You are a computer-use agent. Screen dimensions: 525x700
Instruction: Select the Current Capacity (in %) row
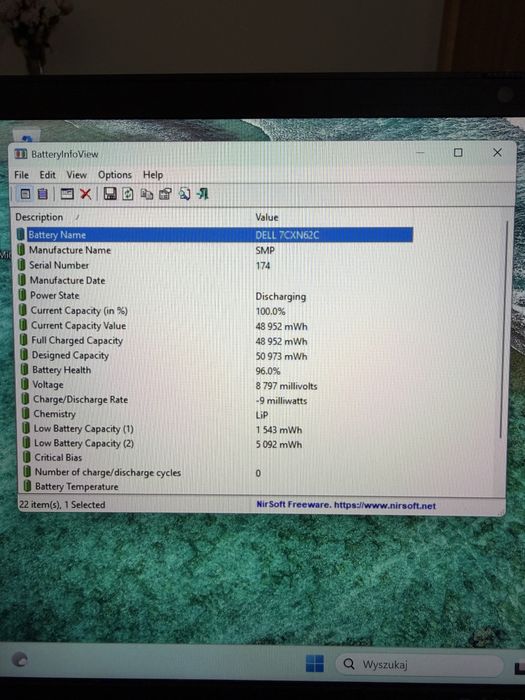(215, 311)
